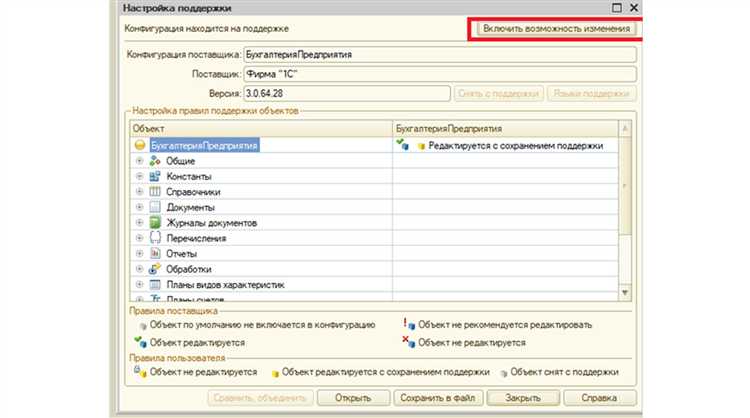
Task: Click the Отчеты report icon
Action: click(155, 253)
